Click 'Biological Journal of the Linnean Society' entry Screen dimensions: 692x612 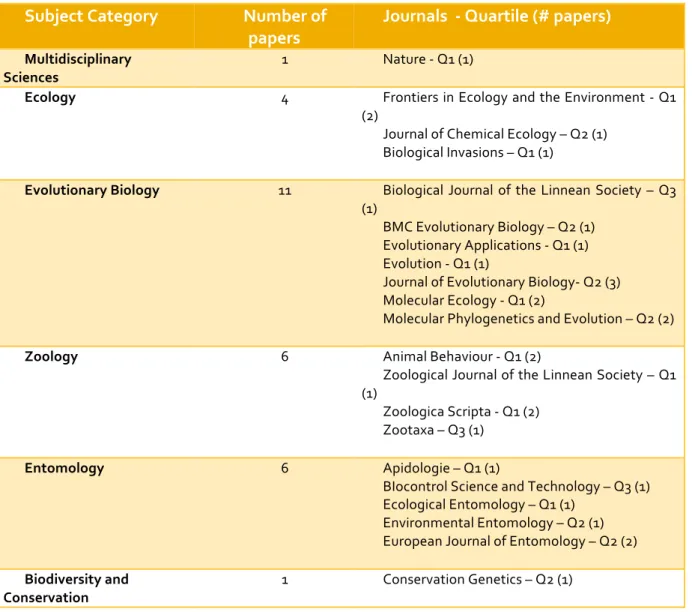tap(519, 199)
